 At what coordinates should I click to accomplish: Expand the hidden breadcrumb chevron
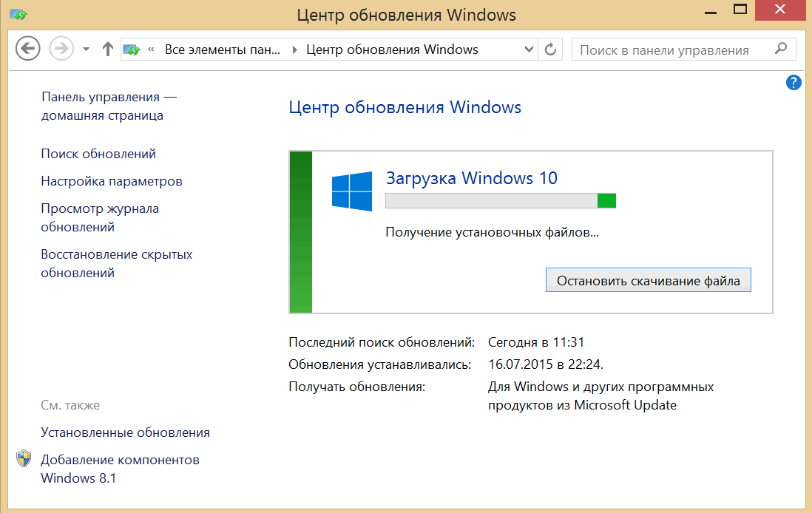[x=151, y=50]
